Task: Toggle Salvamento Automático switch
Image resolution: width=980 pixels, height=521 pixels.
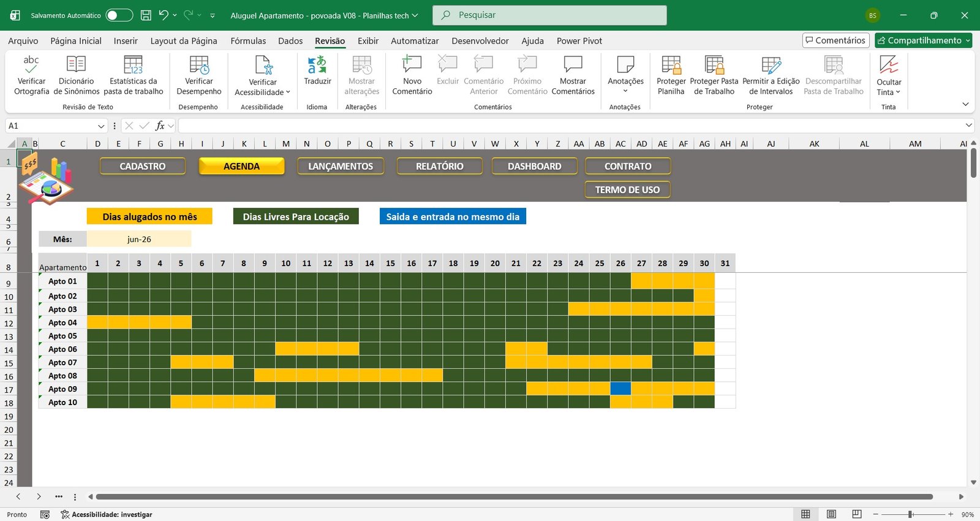Action: click(x=119, y=15)
